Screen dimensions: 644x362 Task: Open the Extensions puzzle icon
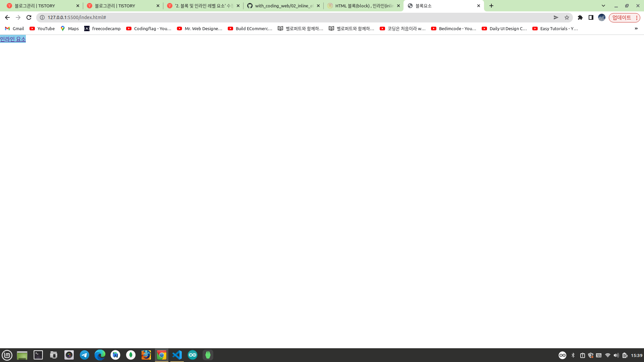tap(580, 17)
